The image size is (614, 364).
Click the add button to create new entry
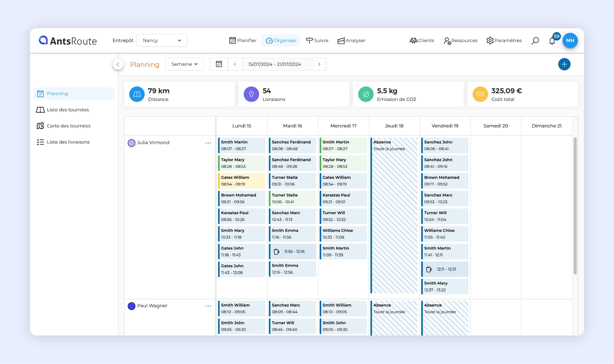click(x=564, y=64)
